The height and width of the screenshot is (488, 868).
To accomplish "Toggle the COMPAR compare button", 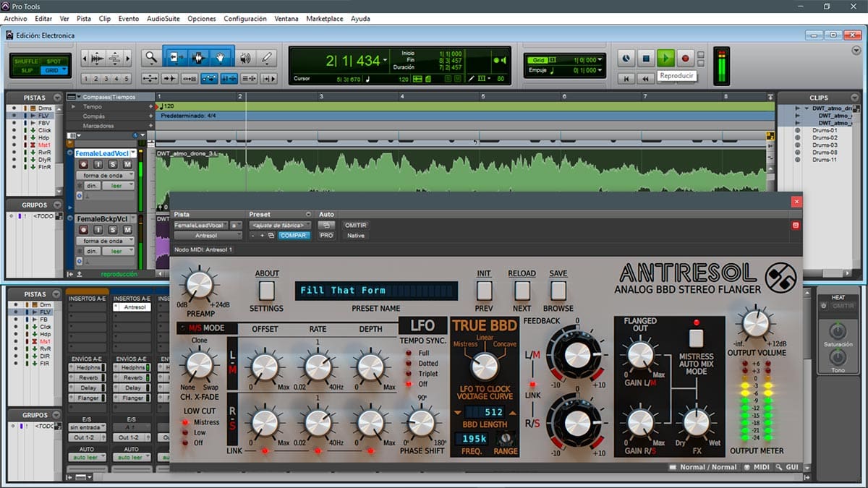I will [x=294, y=236].
